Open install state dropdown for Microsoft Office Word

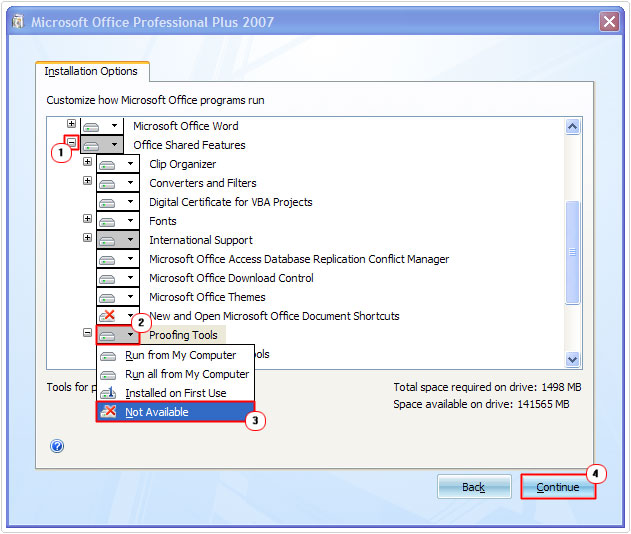pyautogui.click(x=102, y=126)
